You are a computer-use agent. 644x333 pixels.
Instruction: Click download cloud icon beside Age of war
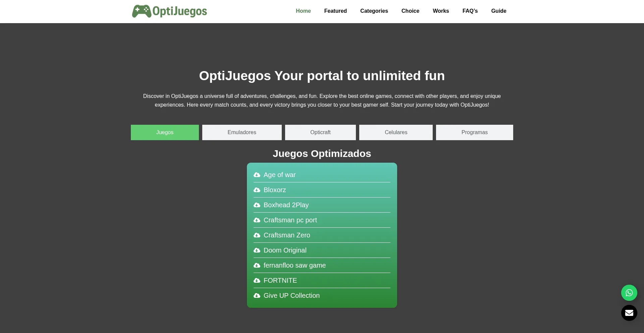tap(257, 175)
